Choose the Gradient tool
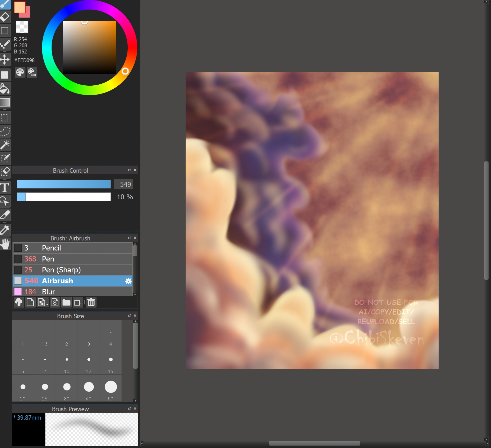Viewport: 491px width, 448px height. (5, 102)
